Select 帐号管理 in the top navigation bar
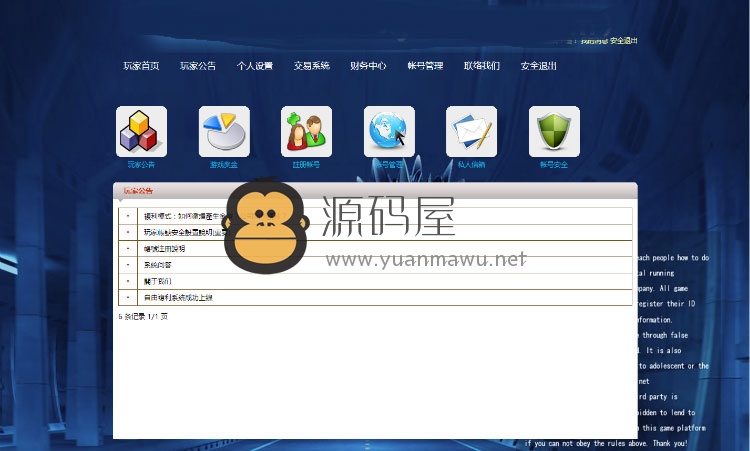 (x=425, y=66)
